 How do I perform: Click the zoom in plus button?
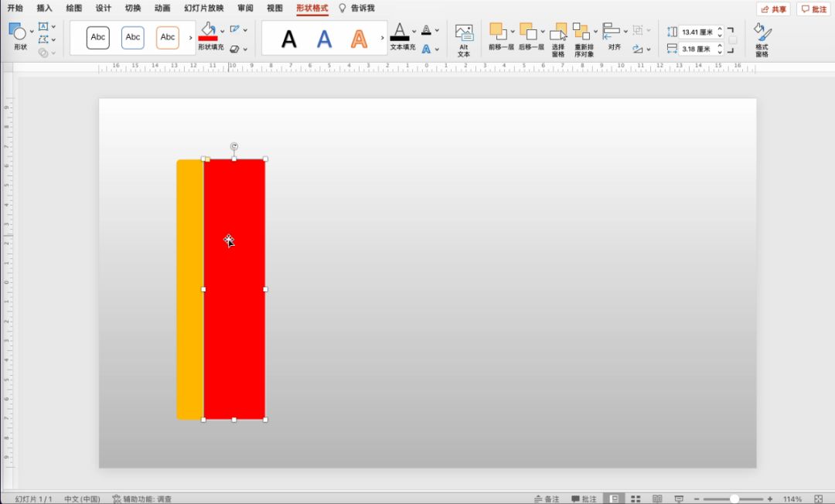(x=769, y=499)
